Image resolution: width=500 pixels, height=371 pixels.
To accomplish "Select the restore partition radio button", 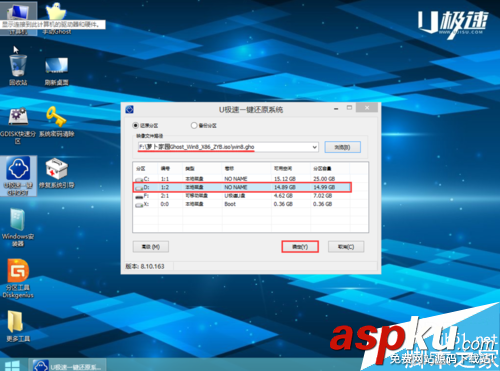I will tap(135, 125).
